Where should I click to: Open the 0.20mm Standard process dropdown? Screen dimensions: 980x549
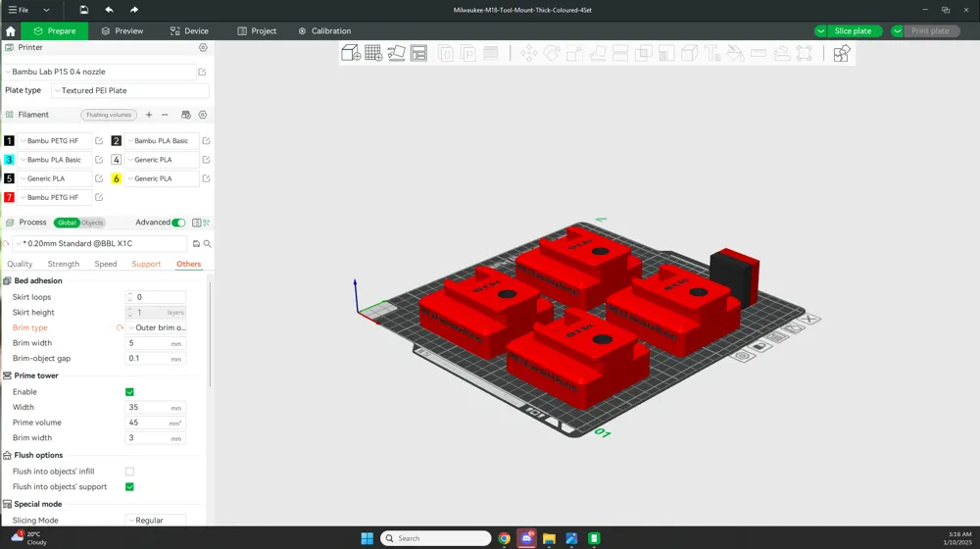click(100, 244)
